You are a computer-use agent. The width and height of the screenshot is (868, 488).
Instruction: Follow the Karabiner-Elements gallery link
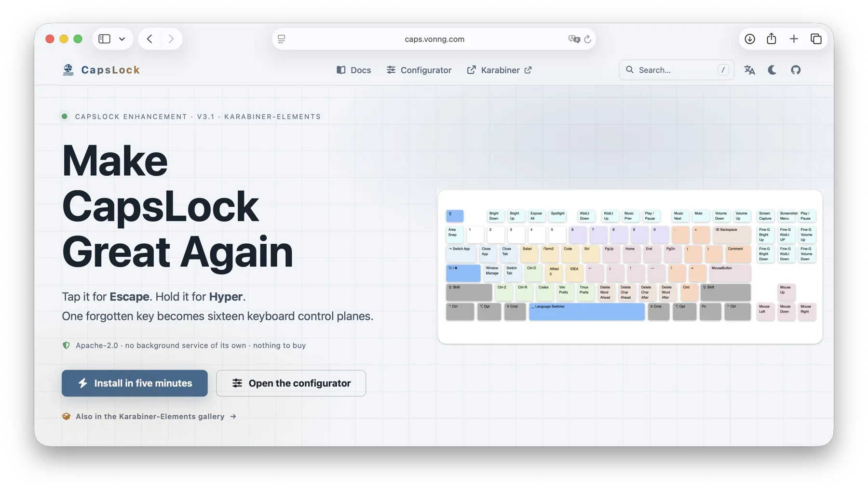point(149,416)
